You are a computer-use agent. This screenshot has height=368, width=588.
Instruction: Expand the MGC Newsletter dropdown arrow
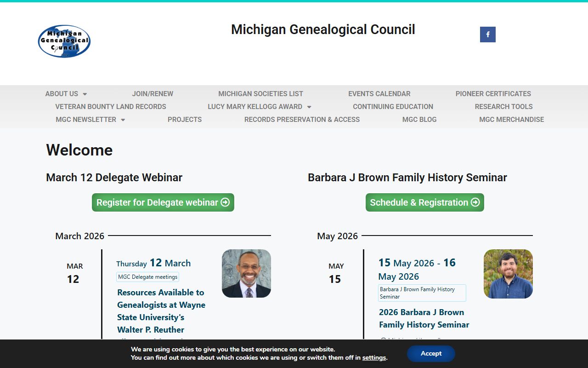pyautogui.click(x=123, y=120)
